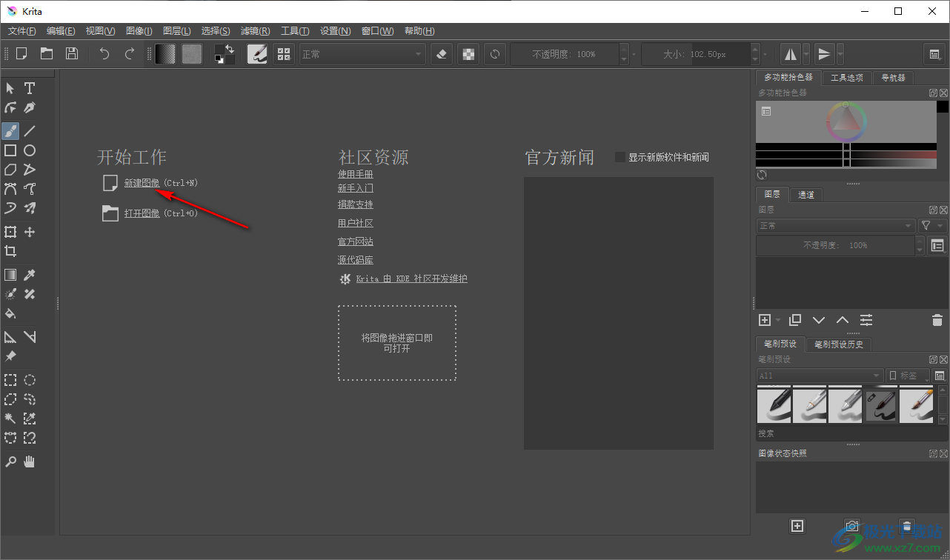Select the Multibrush tool

pos(30,208)
